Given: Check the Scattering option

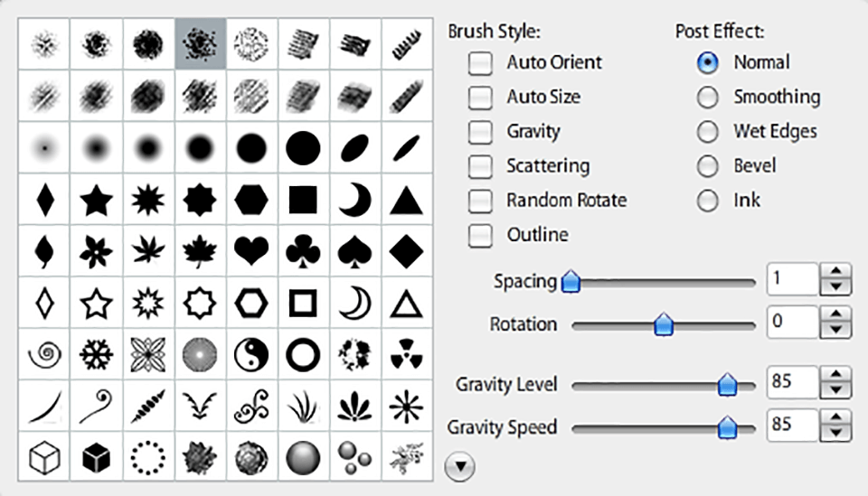Looking at the screenshot, I should [480, 166].
